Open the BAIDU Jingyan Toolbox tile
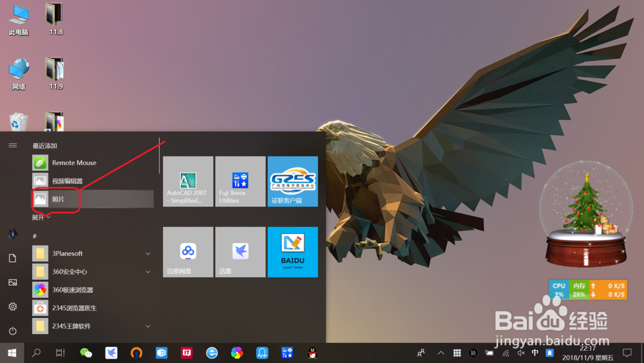 (x=293, y=252)
